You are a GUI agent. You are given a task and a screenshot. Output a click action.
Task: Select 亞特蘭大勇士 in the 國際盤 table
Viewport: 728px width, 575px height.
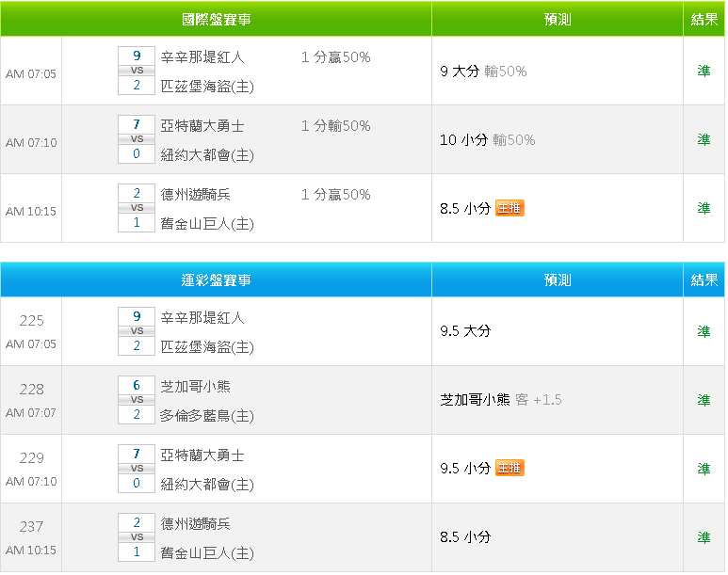(202, 126)
